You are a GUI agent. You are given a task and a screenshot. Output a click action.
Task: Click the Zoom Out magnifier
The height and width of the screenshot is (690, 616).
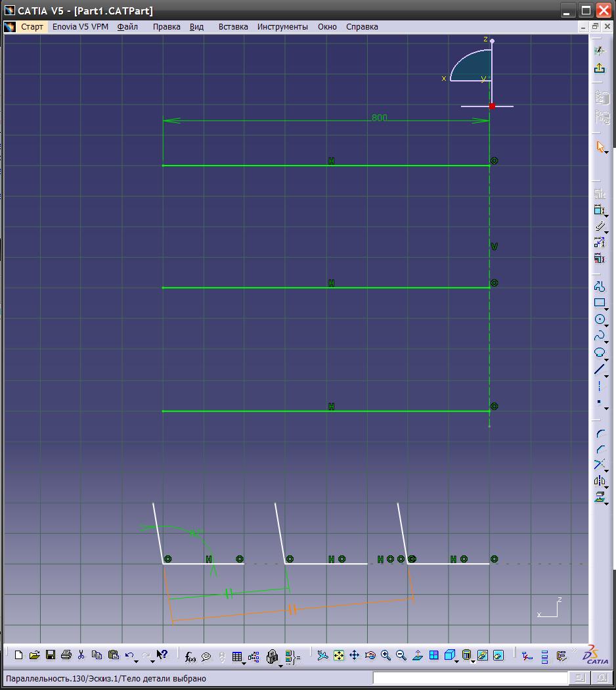pos(401,656)
